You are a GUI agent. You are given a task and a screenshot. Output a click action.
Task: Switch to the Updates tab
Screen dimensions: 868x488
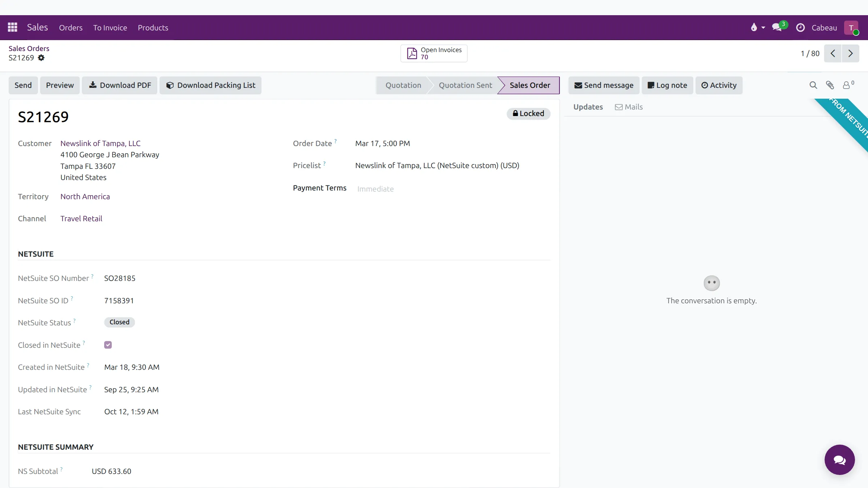(588, 107)
